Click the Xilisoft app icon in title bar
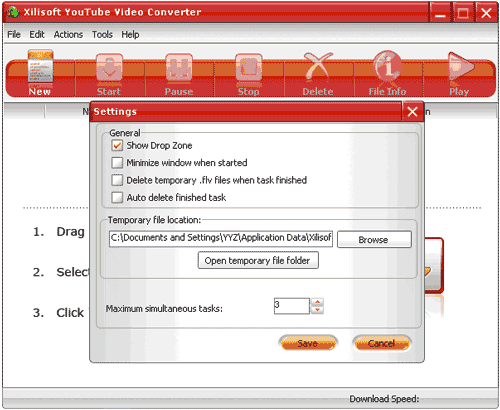 click(x=13, y=12)
